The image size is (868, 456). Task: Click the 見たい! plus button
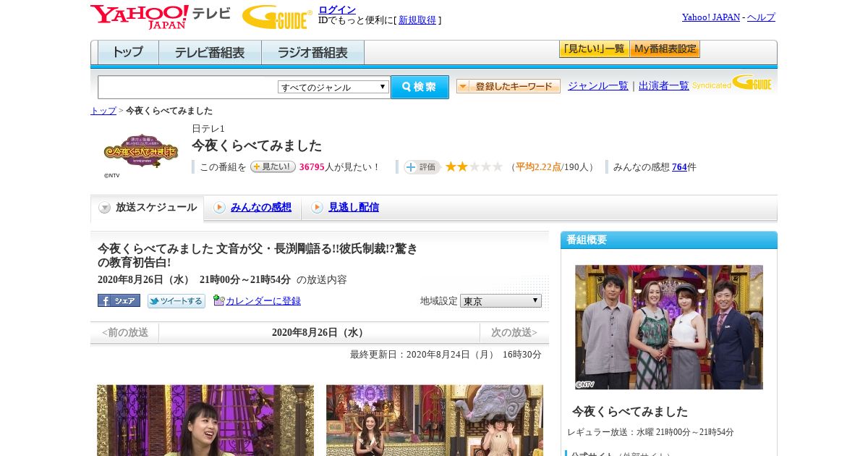[273, 166]
